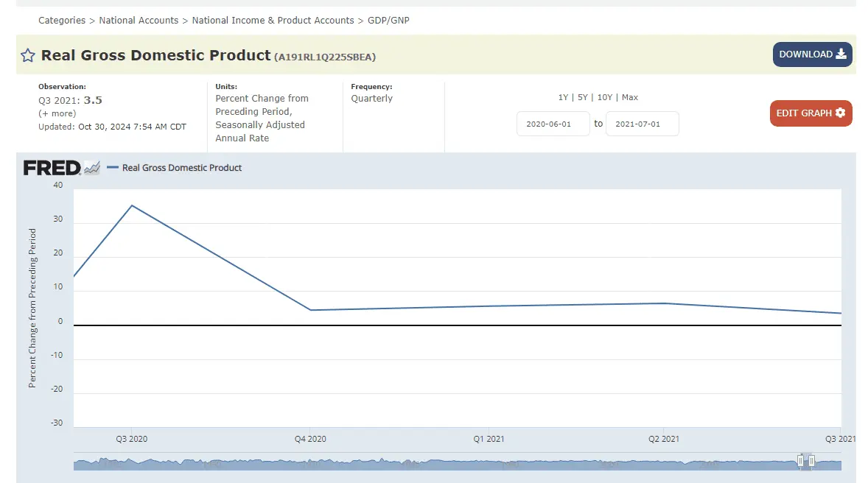Go to National Accounts breadcrumb
868x483 pixels.
[x=139, y=21]
